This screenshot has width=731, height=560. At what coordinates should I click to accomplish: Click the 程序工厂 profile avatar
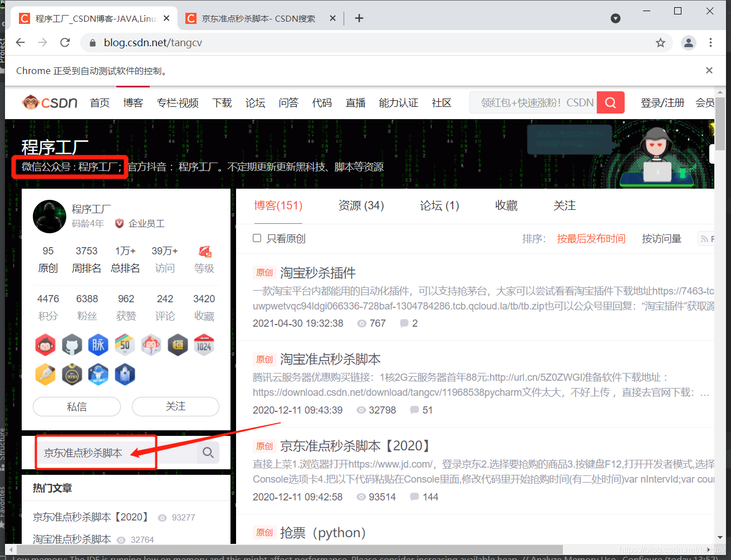click(x=50, y=216)
